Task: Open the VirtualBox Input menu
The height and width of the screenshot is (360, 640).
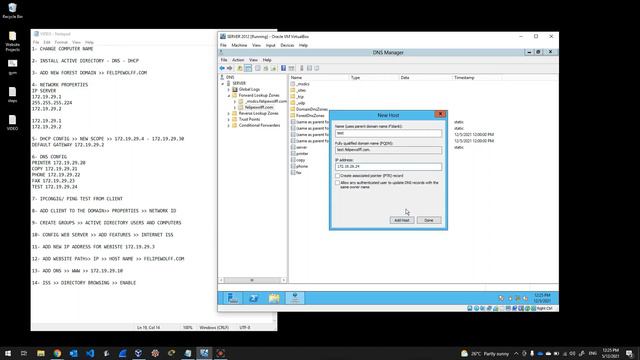Action: pyautogui.click(x=271, y=45)
